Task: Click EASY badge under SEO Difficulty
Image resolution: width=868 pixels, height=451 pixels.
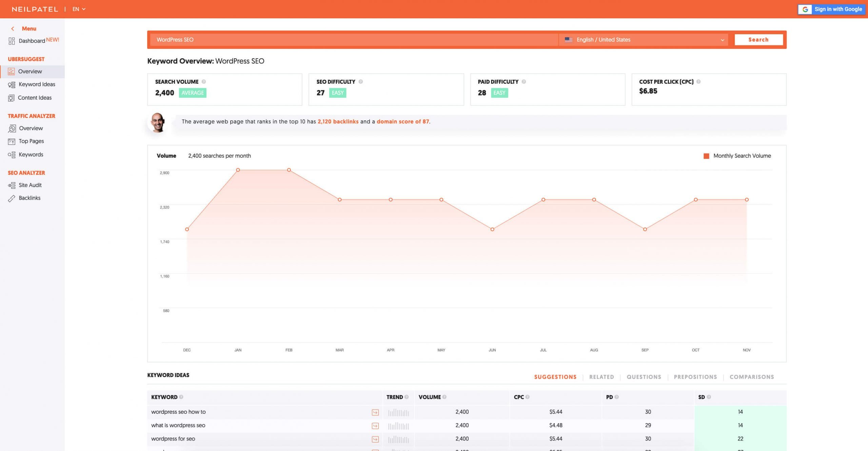Action: pos(338,93)
